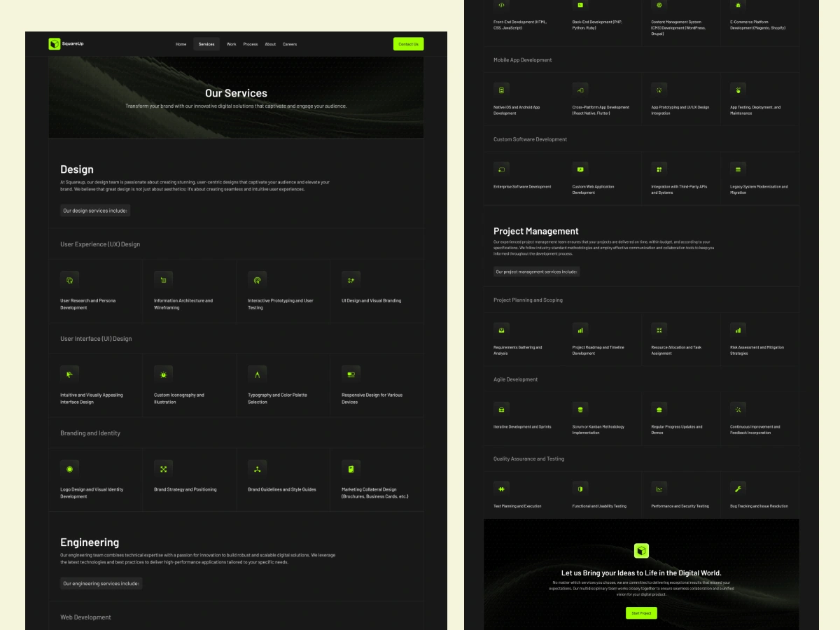Click the Regular Progress Updates and Demos icon
This screenshot has width=840, height=630.
[x=659, y=409]
